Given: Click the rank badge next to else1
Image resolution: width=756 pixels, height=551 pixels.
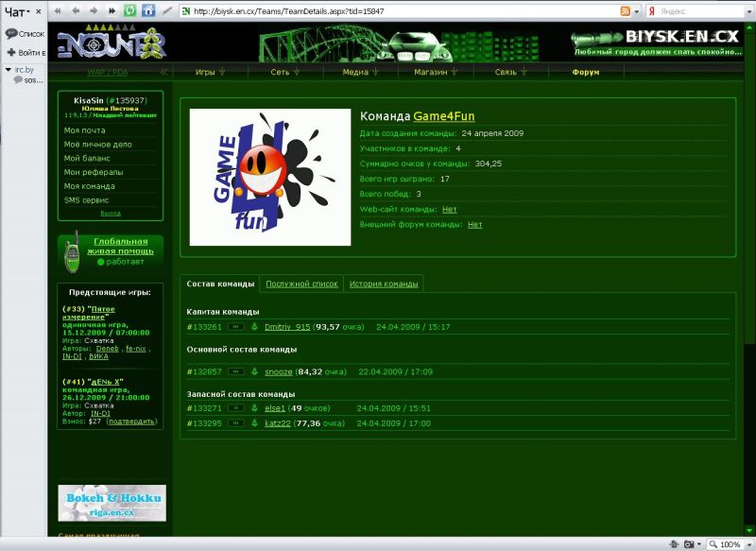Looking at the screenshot, I should coord(235,408).
